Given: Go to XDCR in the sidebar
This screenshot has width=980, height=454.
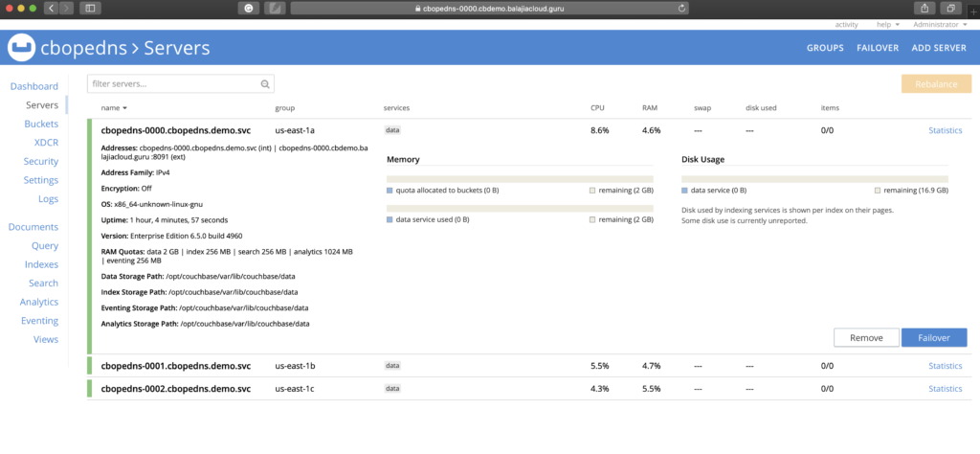Looking at the screenshot, I should pyautogui.click(x=46, y=143).
